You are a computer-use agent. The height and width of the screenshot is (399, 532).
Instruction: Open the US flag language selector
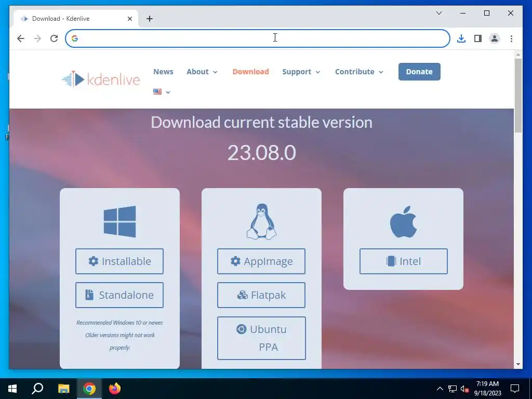(x=162, y=91)
